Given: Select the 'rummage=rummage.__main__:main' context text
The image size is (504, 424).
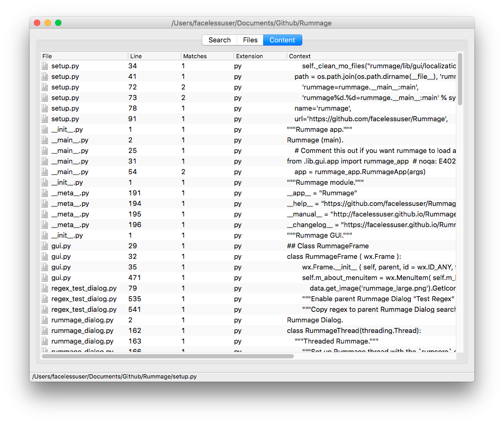Looking at the screenshot, I should 361,87.
